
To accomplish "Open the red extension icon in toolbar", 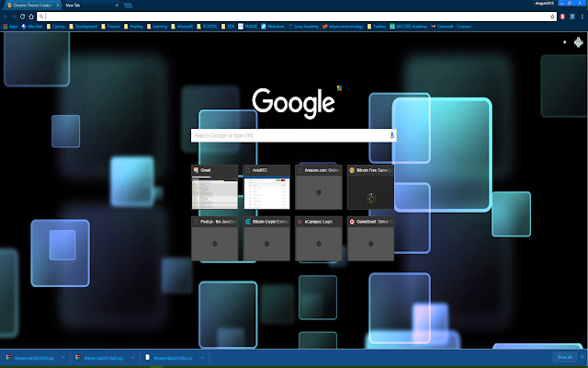I will (x=562, y=17).
